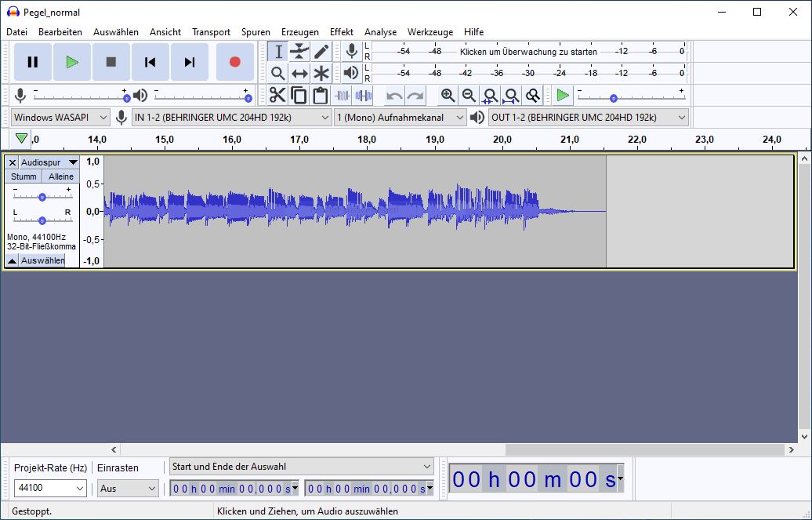Image resolution: width=812 pixels, height=520 pixels.
Task: Mute track with Stumm button
Action: 24,176
